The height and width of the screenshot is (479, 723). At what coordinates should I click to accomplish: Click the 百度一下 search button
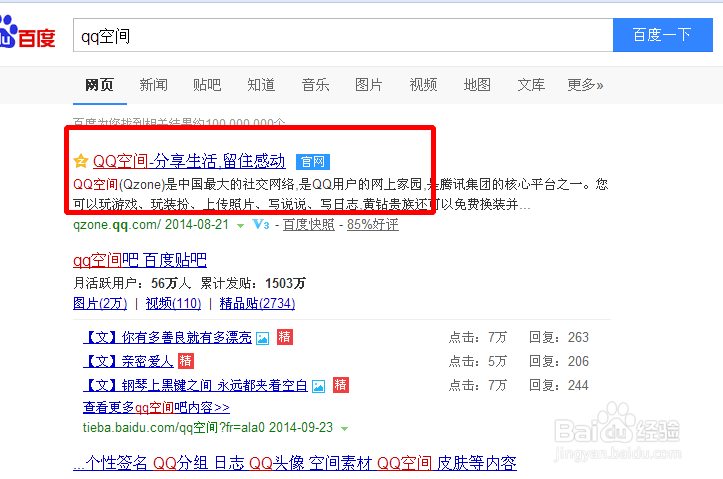pos(663,35)
